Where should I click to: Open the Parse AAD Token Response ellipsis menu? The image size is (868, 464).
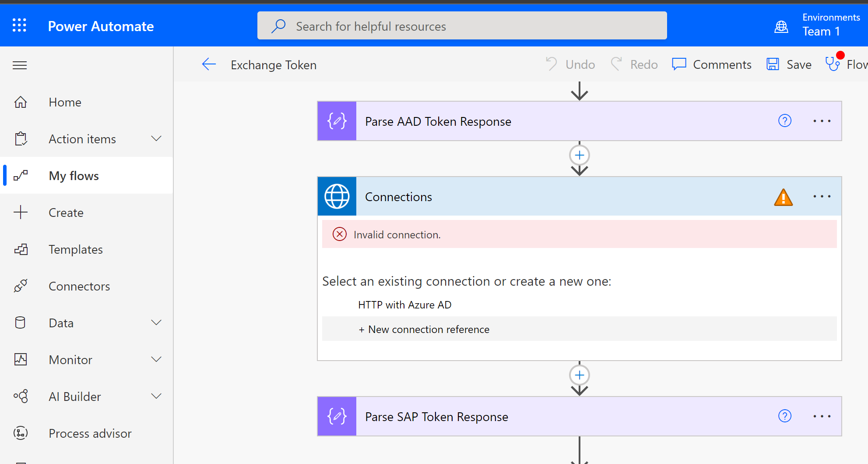tap(822, 121)
